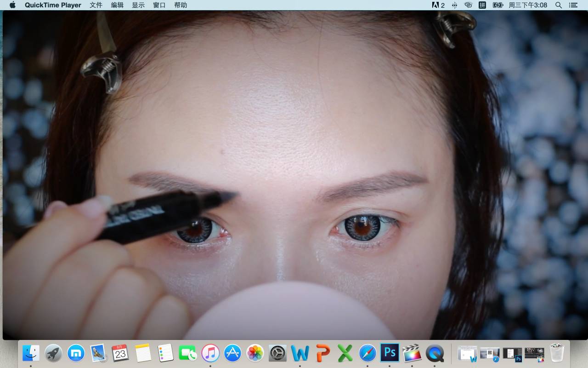Launch Safari from the Dock

point(367,353)
